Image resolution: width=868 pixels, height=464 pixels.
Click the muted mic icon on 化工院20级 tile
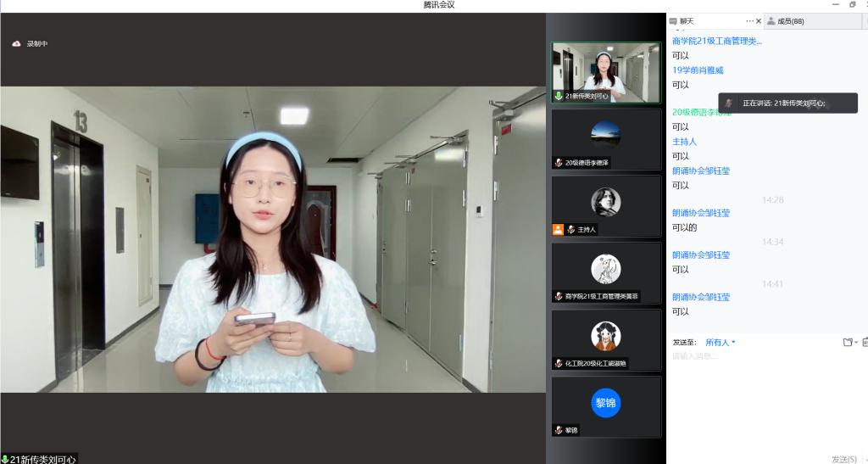559,363
